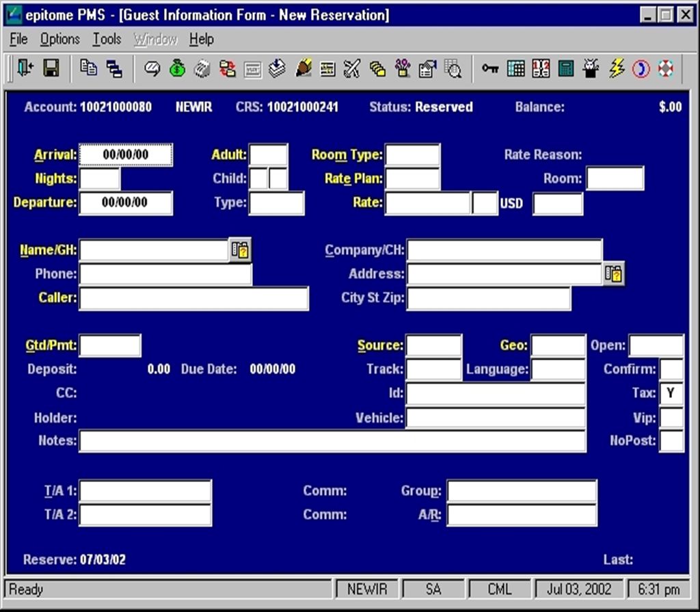Click status bar time 6:31 pm

pos(660,589)
